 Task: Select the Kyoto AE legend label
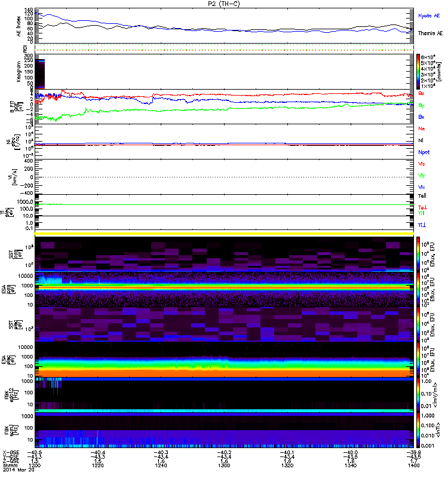pyautogui.click(x=428, y=14)
